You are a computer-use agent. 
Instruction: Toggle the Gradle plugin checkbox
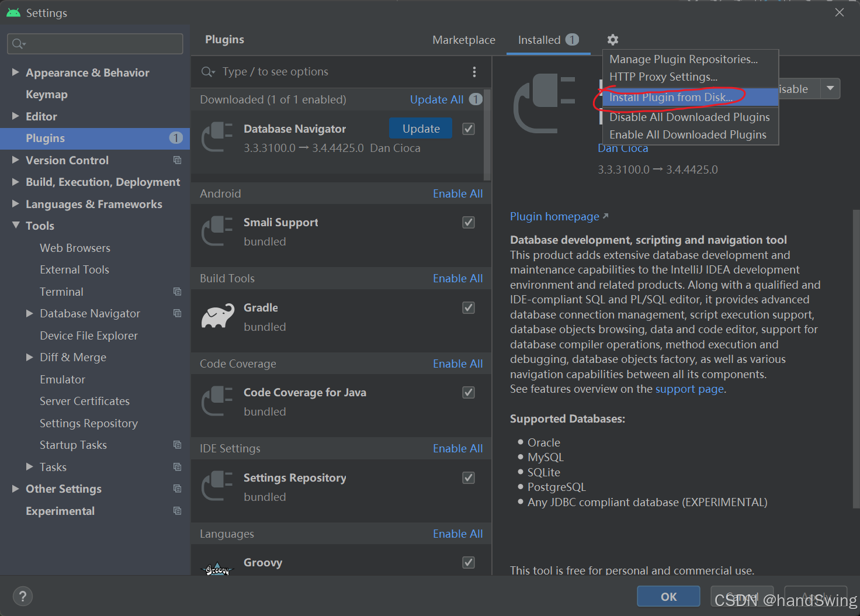[469, 307]
